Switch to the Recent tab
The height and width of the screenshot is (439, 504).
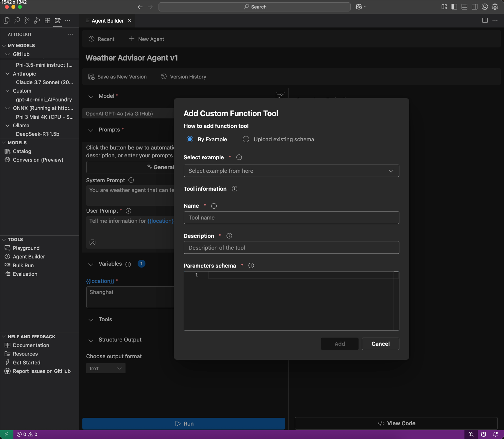coord(101,39)
